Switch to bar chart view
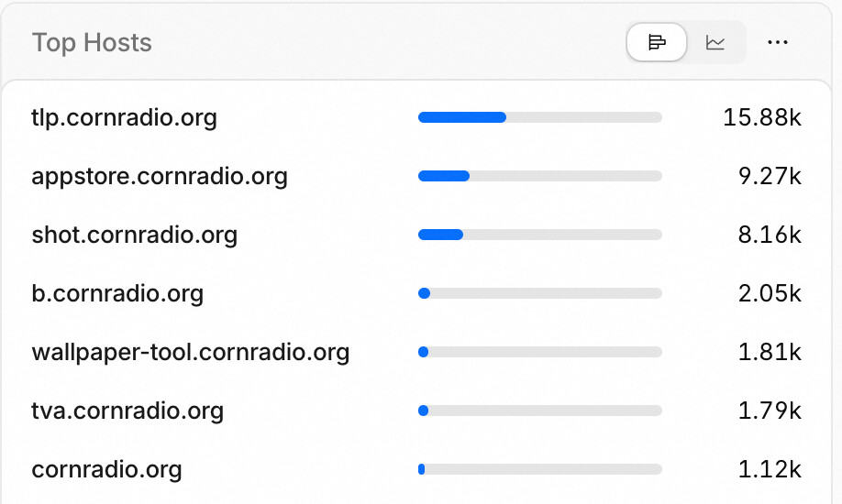The height and width of the screenshot is (504, 842). [656, 42]
